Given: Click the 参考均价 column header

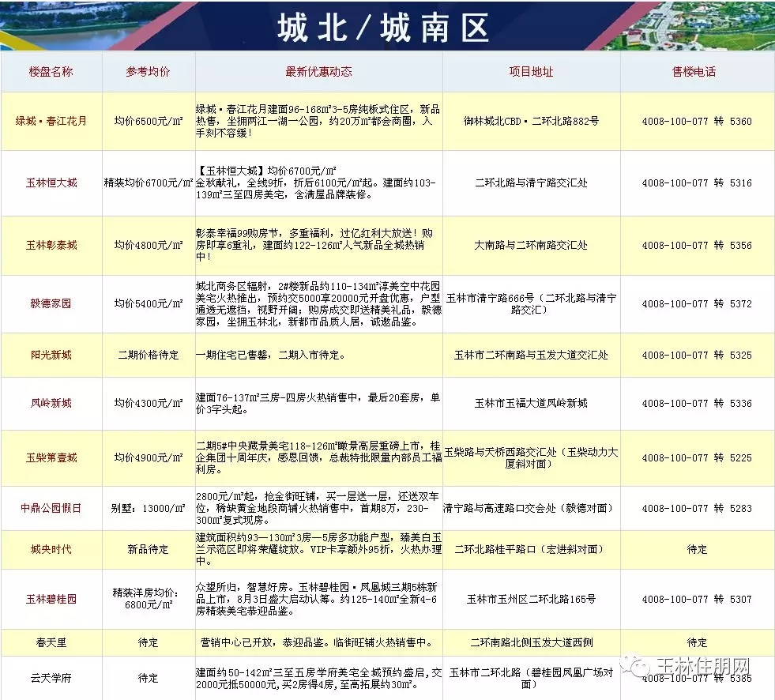Looking at the screenshot, I should tap(148, 72).
